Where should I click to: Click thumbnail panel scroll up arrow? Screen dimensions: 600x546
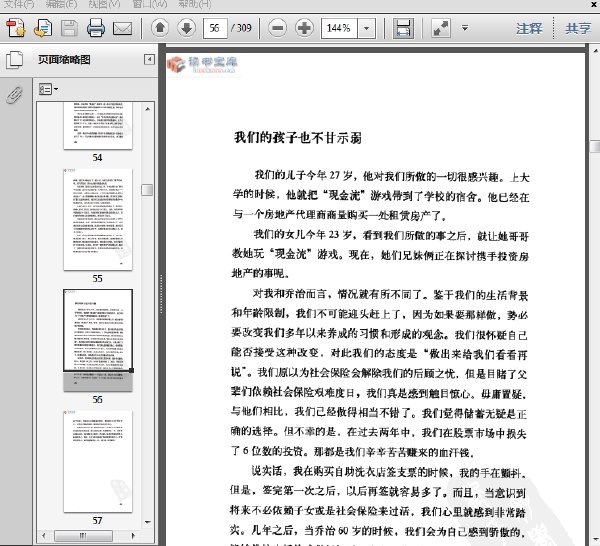[x=148, y=109]
